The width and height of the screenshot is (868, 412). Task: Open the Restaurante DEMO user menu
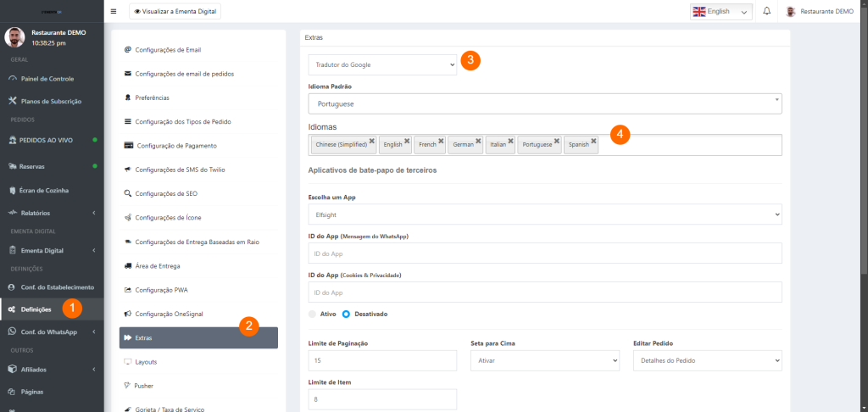click(x=821, y=12)
